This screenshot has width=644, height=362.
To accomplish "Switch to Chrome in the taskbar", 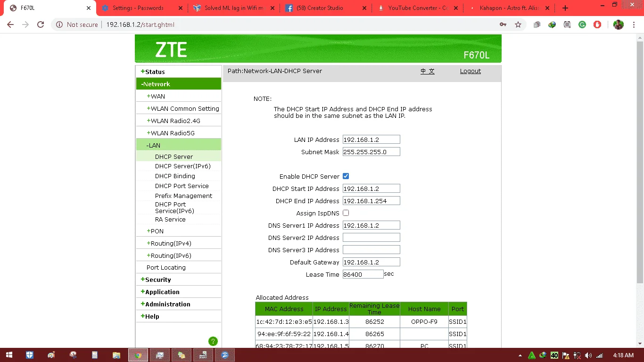I will pyautogui.click(x=138, y=355).
